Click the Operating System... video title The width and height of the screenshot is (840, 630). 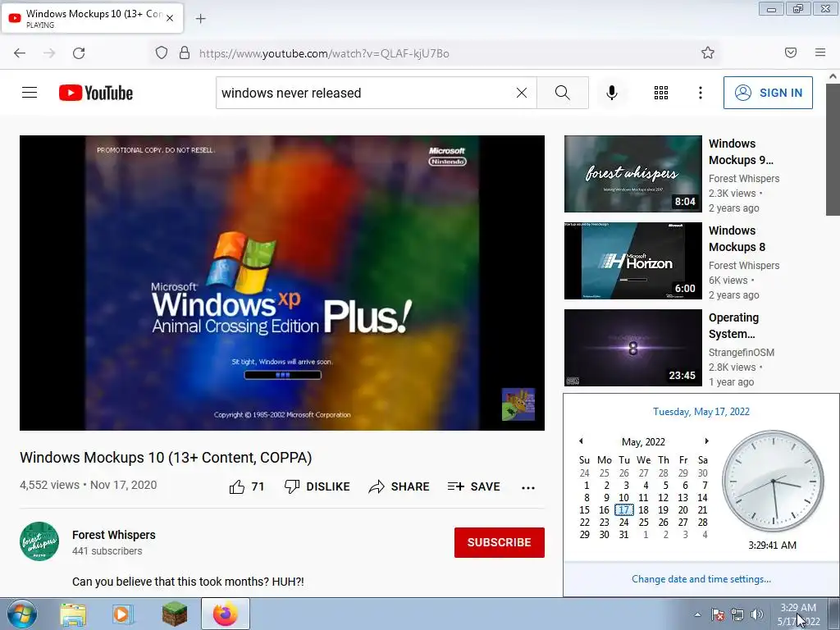click(x=733, y=325)
